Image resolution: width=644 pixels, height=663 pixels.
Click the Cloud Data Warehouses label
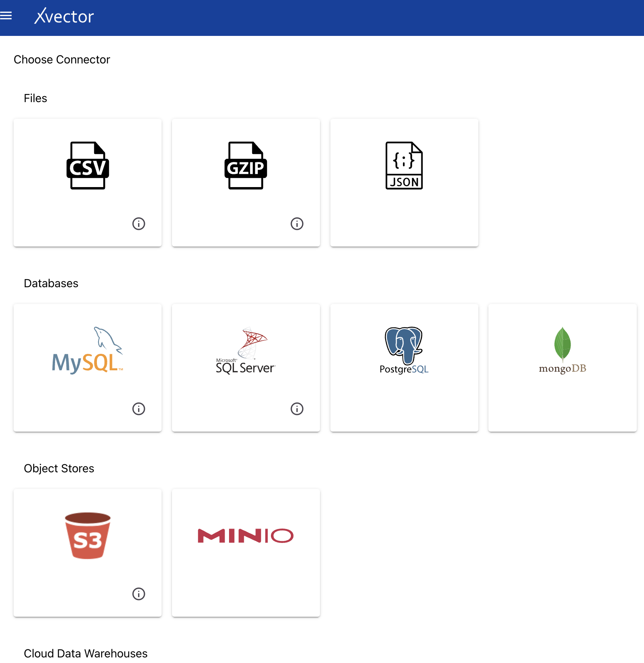click(86, 653)
